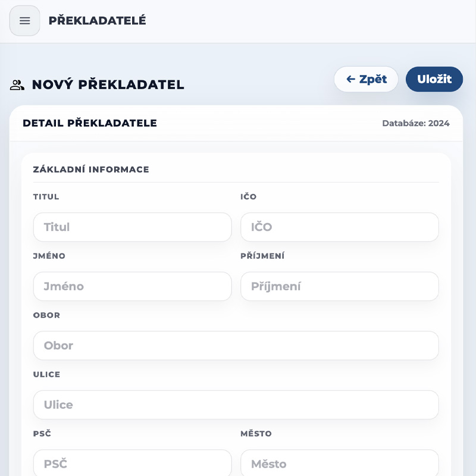Click the ULICE field label
476x476 pixels.
46,375
